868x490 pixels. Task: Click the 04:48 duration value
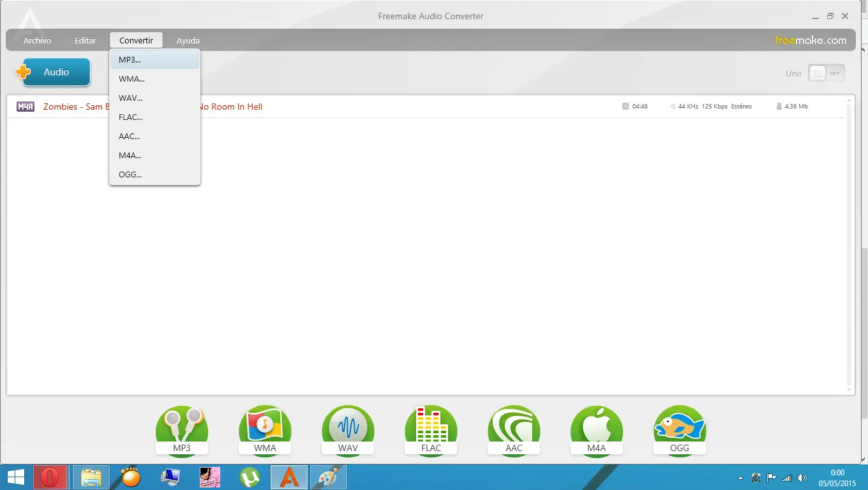tap(640, 107)
